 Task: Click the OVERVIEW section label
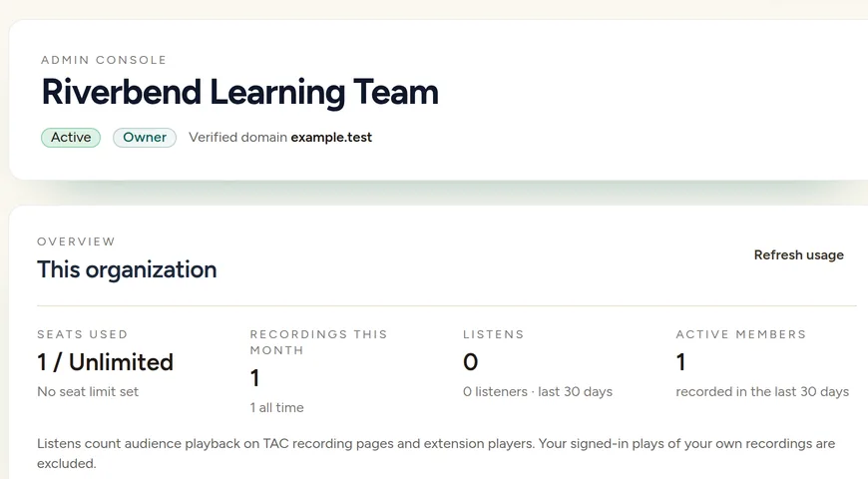[x=76, y=241]
